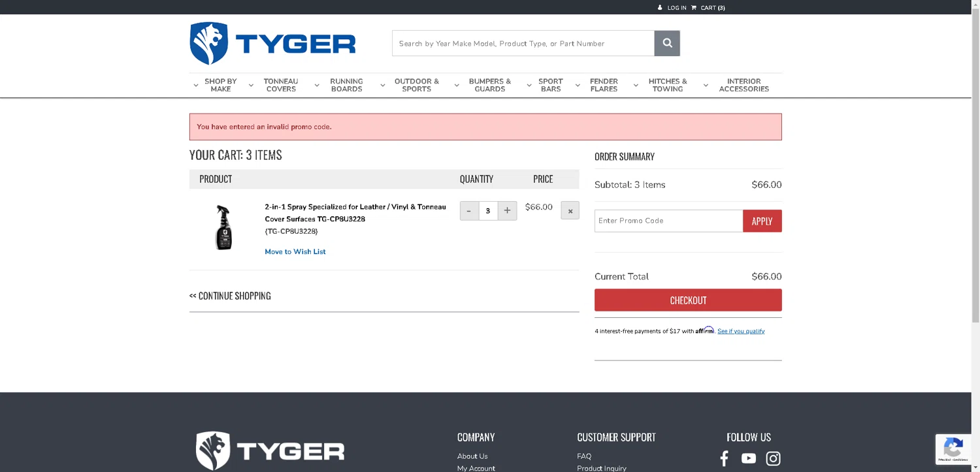Expand the Sport Bars chevron
The width and height of the screenshot is (980, 472).
[x=529, y=86]
